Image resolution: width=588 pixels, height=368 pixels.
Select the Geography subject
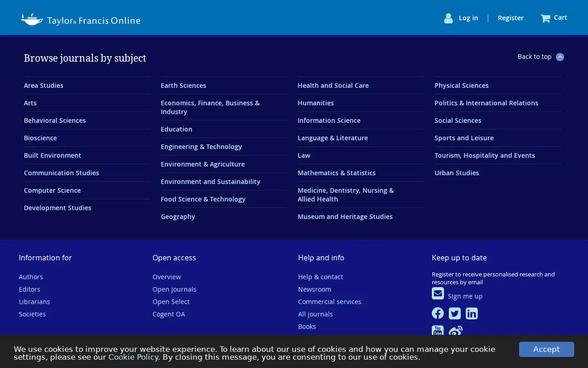click(x=178, y=217)
